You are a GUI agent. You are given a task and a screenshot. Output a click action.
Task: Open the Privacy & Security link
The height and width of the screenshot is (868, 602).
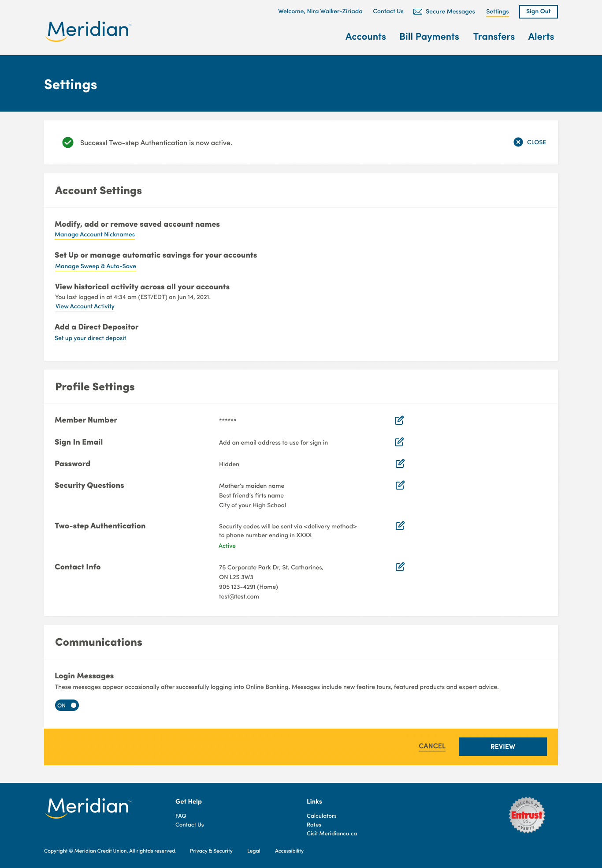(211, 851)
